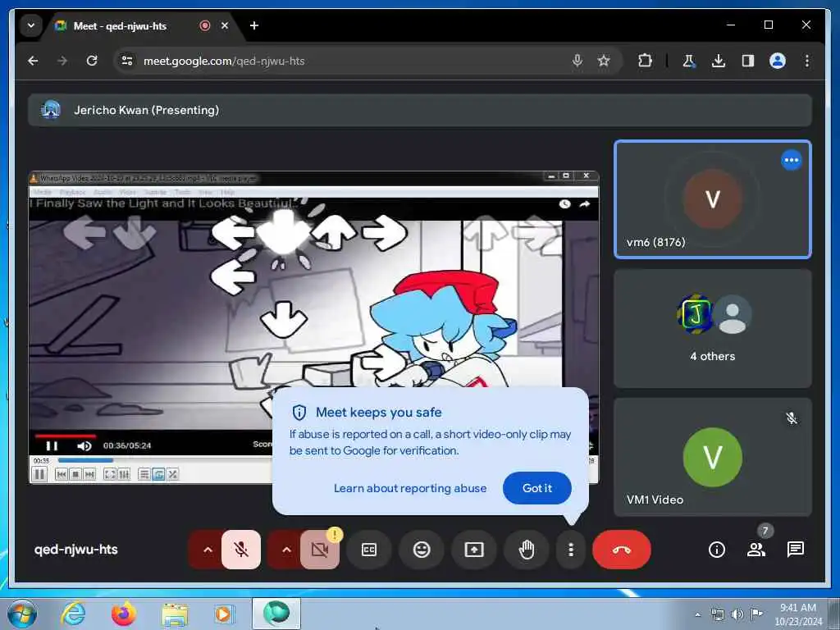
Task: Close the Meet - qed-njwu-hts tab
Action: click(x=225, y=25)
